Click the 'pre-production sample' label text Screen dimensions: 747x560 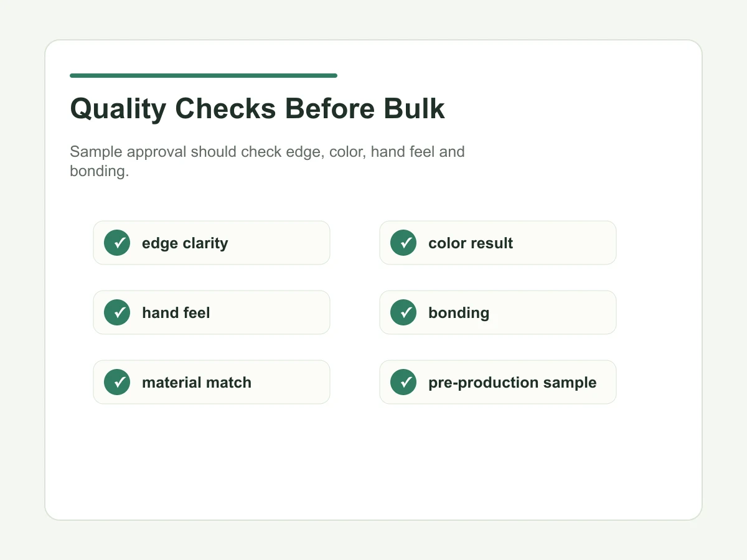pos(512,383)
